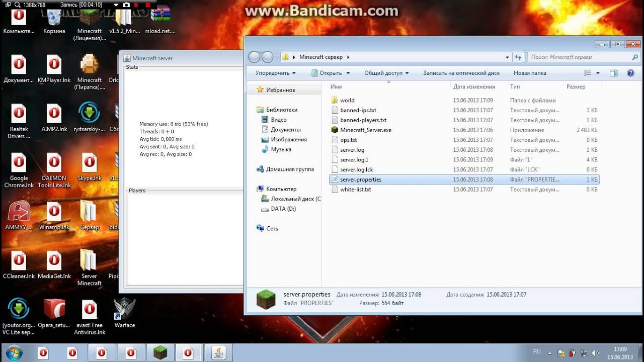644x362 pixels.
Task: Click the Minecraft сервер breadcrumb
Action: (321, 57)
